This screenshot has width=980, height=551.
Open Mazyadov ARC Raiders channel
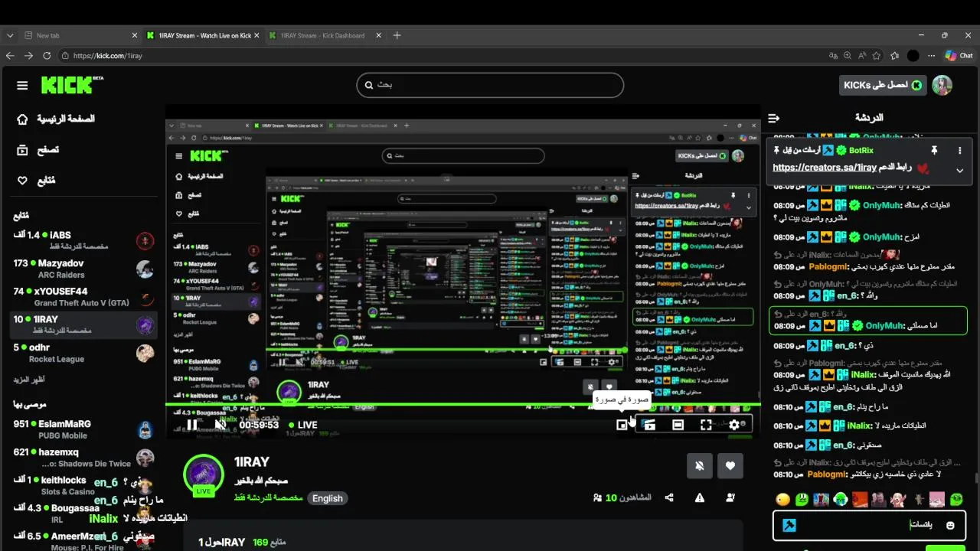point(84,269)
